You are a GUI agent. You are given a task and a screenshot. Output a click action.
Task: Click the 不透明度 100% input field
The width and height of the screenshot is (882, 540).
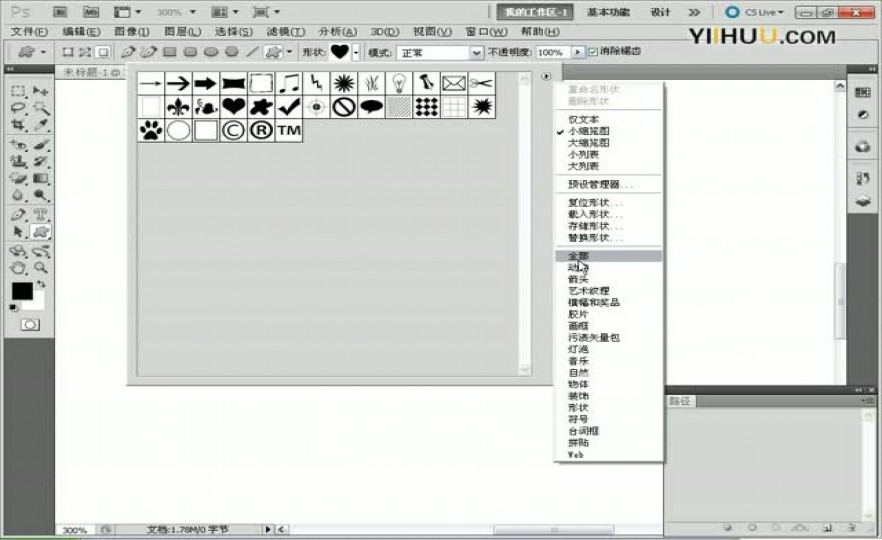553,52
